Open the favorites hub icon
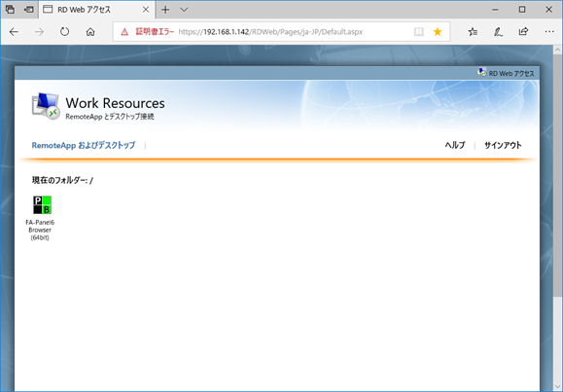The image size is (563, 392). coord(473,32)
